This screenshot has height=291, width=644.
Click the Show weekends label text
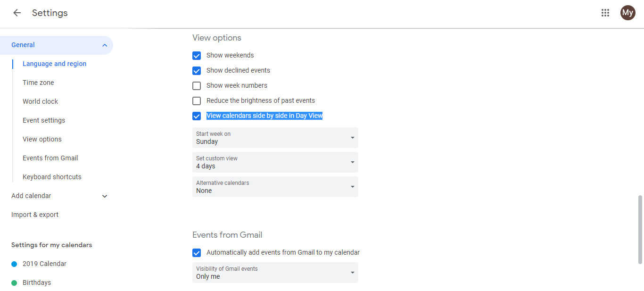(230, 55)
